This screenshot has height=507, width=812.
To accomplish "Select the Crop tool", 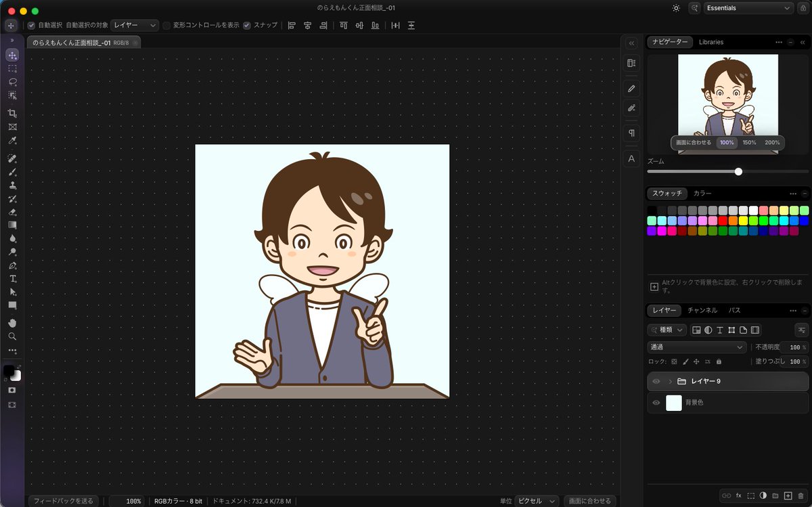I will point(12,113).
